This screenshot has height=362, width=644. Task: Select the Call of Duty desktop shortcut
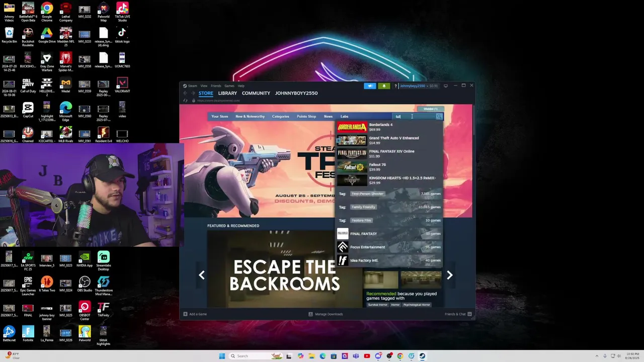[x=28, y=85]
